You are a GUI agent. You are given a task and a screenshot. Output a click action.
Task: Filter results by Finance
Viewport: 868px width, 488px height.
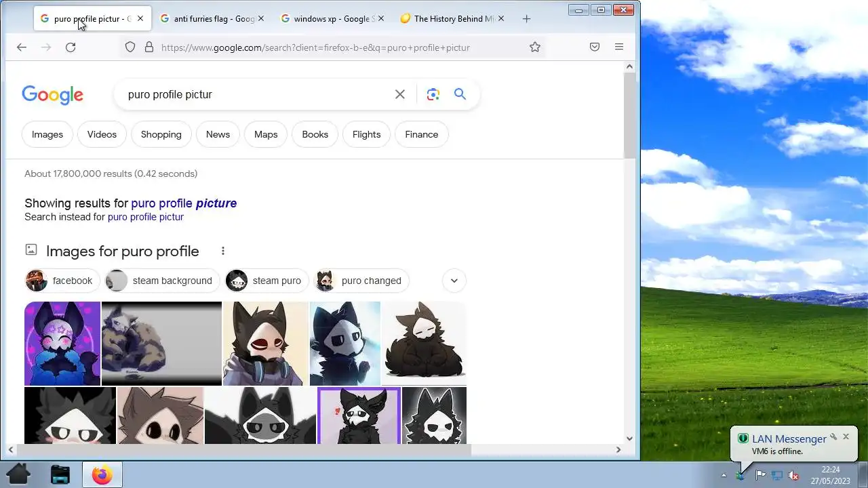[x=422, y=134]
